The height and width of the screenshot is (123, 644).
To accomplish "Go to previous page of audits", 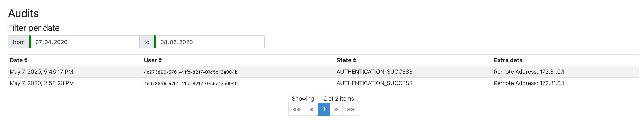I will click(x=311, y=109).
